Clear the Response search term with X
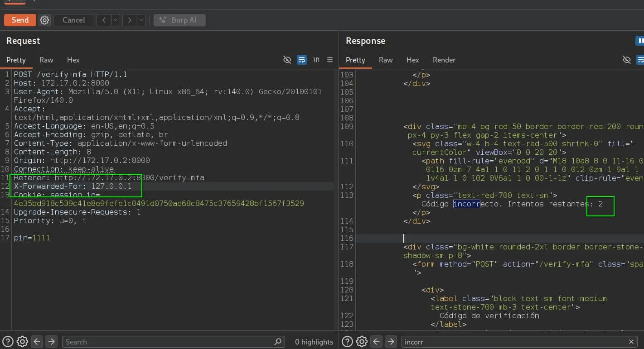Image resolution: width=644 pixels, height=349 pixels. pos(631,342)
